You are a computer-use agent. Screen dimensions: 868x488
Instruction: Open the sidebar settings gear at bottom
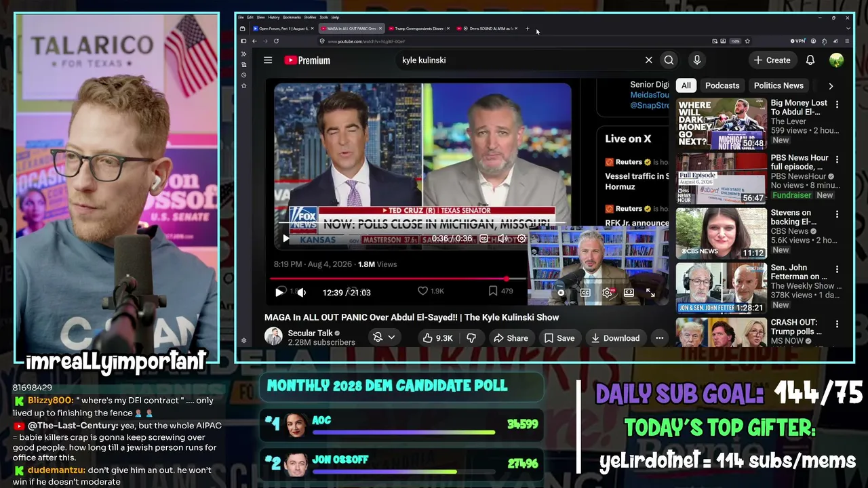pos(243,340)
